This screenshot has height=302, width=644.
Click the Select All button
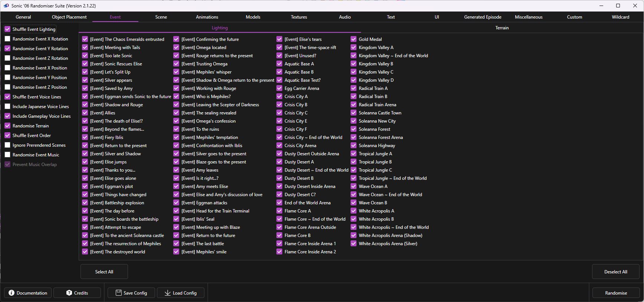(104, 272)
